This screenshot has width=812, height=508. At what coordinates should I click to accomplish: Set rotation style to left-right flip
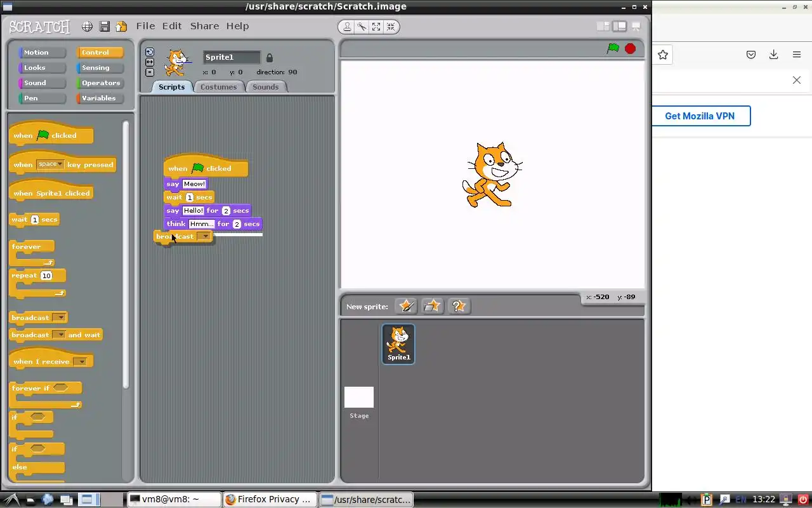[150, 62]
